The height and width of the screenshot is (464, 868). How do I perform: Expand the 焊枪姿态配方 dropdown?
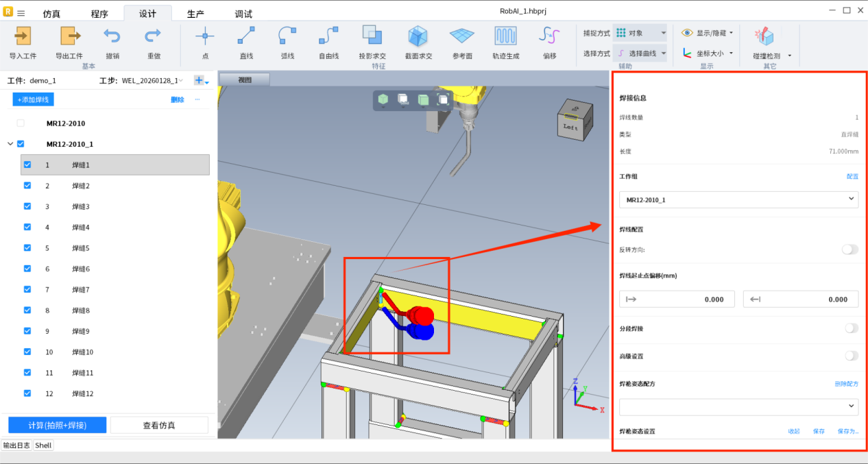pos(738,406)
